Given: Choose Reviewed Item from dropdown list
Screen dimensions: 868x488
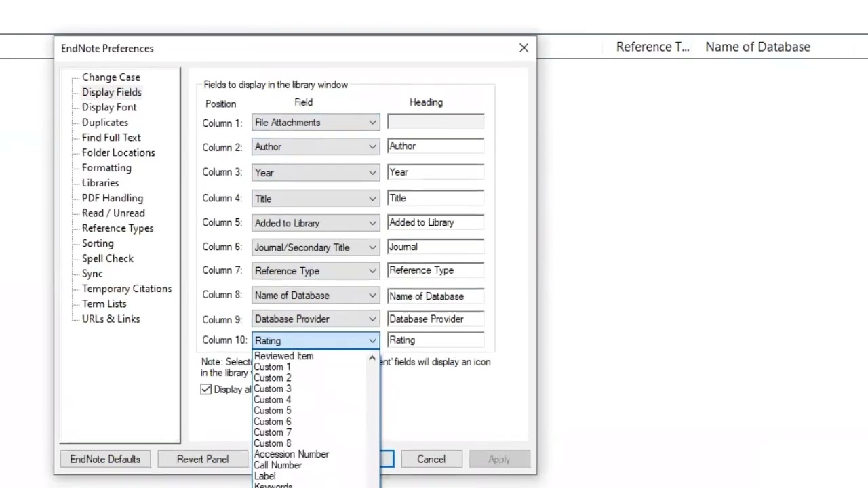Looking at the screenshot, I should 309,356.
